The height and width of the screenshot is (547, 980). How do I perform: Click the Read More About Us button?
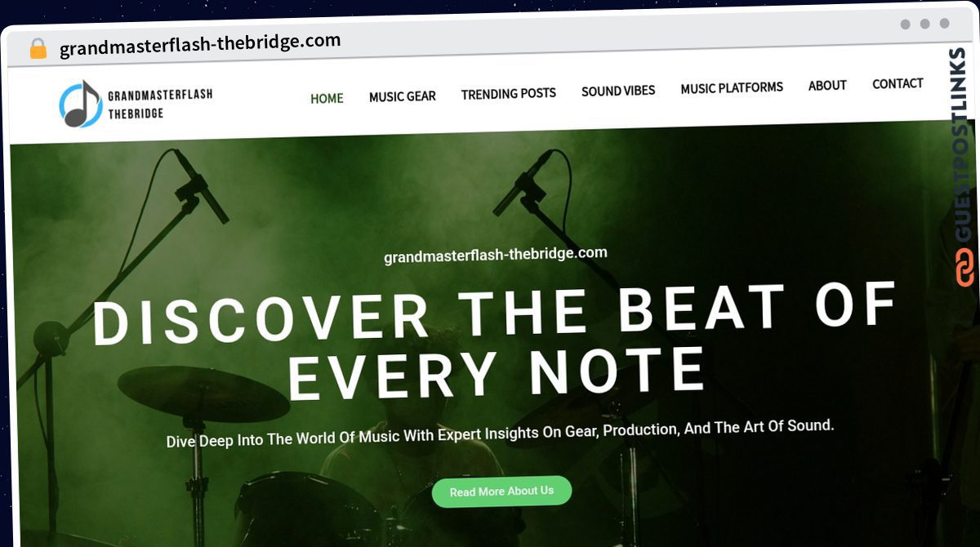tap(501, 491)
